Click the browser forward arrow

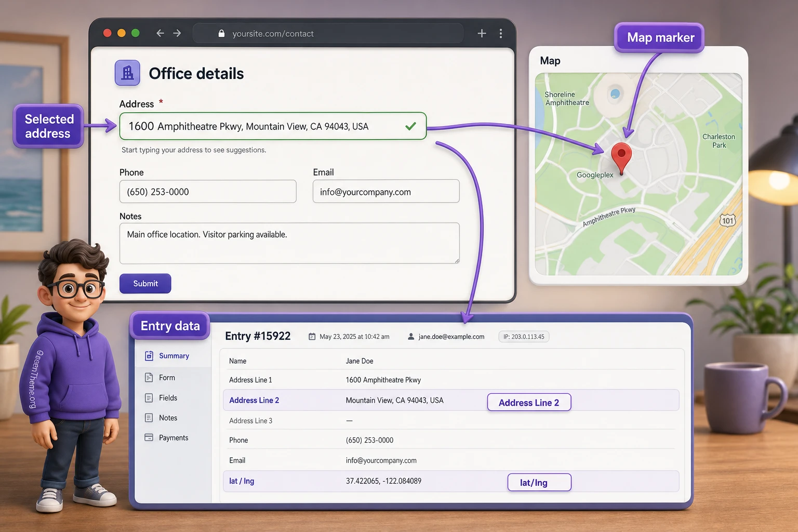tap(177, 33)
